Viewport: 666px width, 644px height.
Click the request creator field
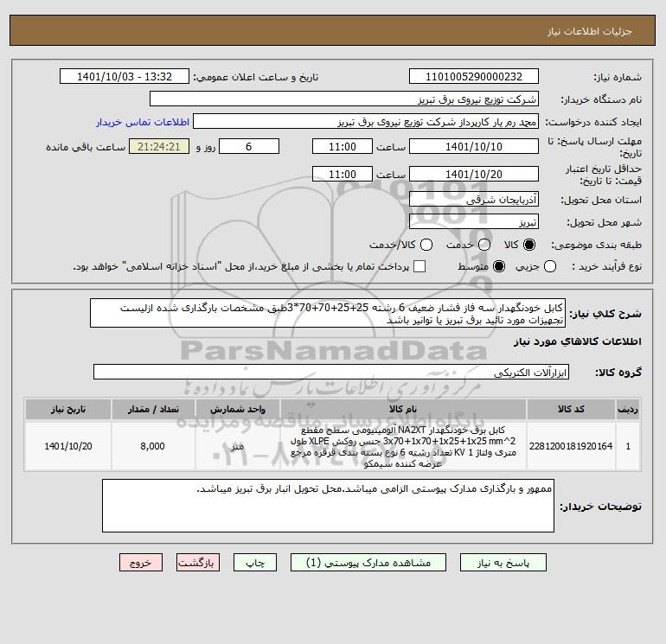[x=366, y=122]
